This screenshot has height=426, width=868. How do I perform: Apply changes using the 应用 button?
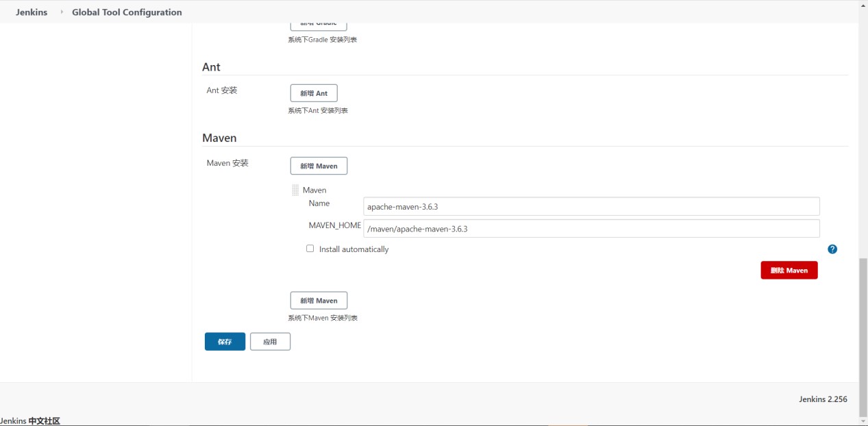click(x=270, y=341)
